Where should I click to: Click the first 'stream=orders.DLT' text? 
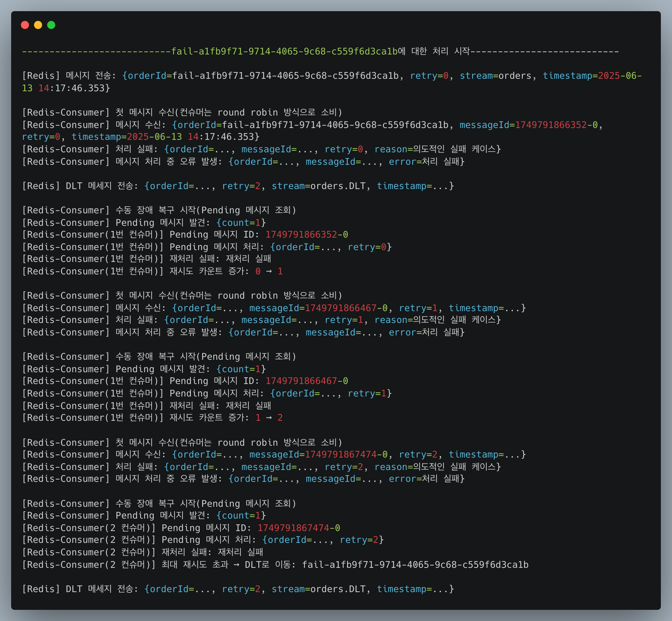coord(318,186)
